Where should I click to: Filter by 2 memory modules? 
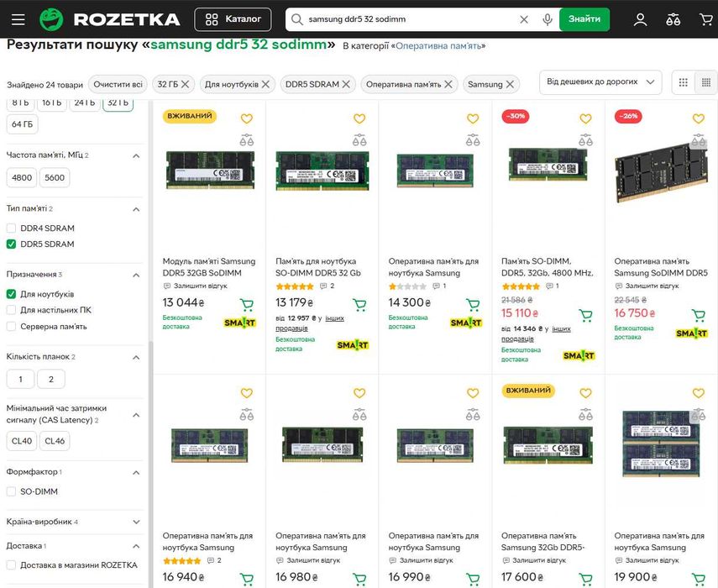[x=51, y=379]
